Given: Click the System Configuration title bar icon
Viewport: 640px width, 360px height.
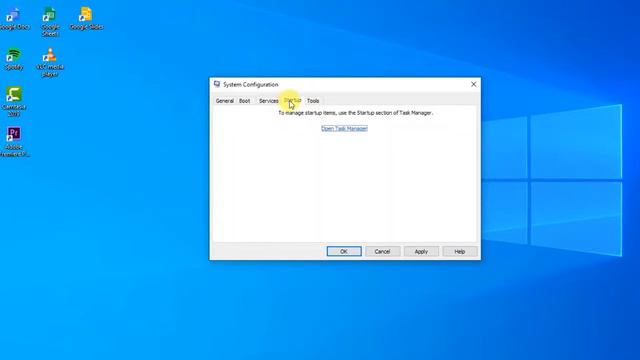Looking at the screenshot, I should pyautogui.click(x=217, y=84).
